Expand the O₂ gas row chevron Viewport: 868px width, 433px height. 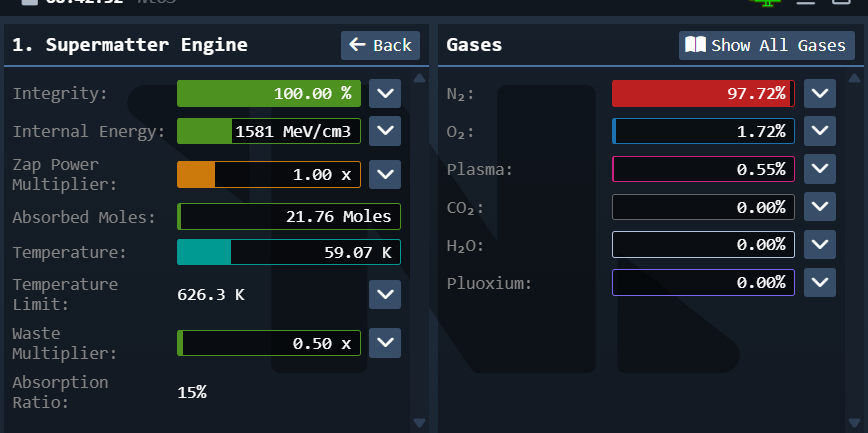click(x=820, y=131)
